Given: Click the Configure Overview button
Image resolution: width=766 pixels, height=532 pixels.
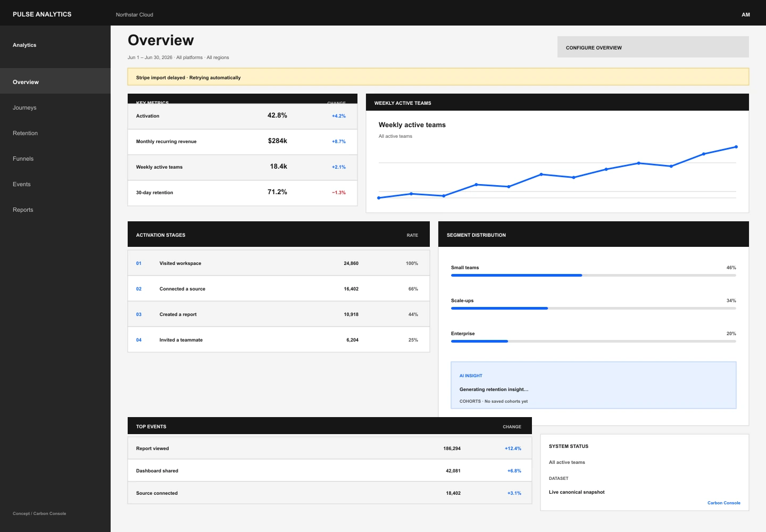Looking at the screenshot, I should [x=653, y=47].
